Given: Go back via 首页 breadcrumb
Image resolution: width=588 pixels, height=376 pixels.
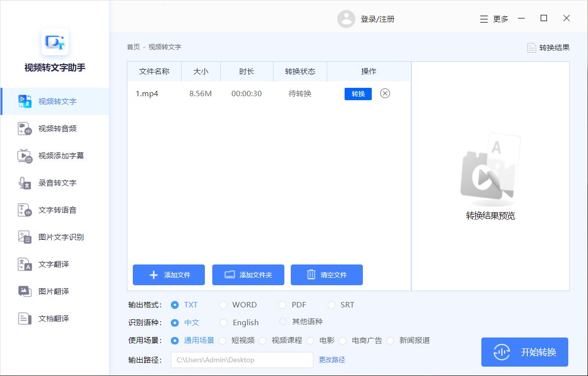Looking at the screenshot, I should (x=133, y=47).
